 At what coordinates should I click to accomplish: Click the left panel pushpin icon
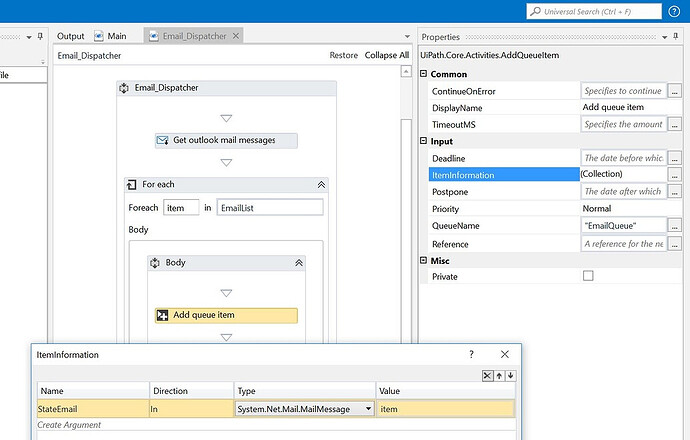pyautogui.click(x=40, y=37)
